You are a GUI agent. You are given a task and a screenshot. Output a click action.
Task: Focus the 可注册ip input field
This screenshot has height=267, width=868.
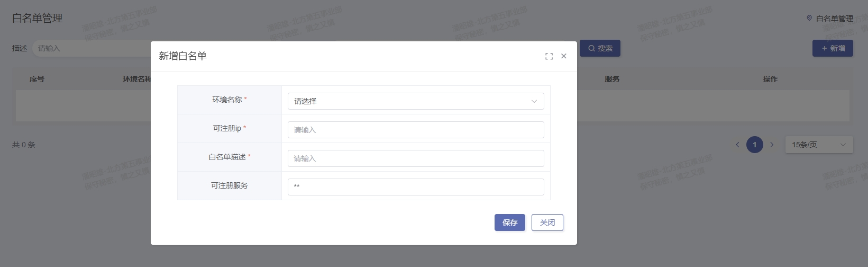[415, 130]
